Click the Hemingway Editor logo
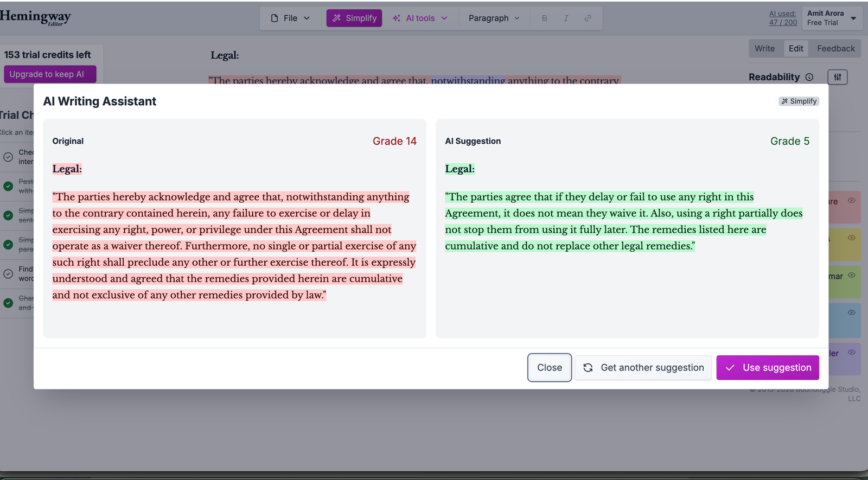868x480 pixels. click(35, 17)
